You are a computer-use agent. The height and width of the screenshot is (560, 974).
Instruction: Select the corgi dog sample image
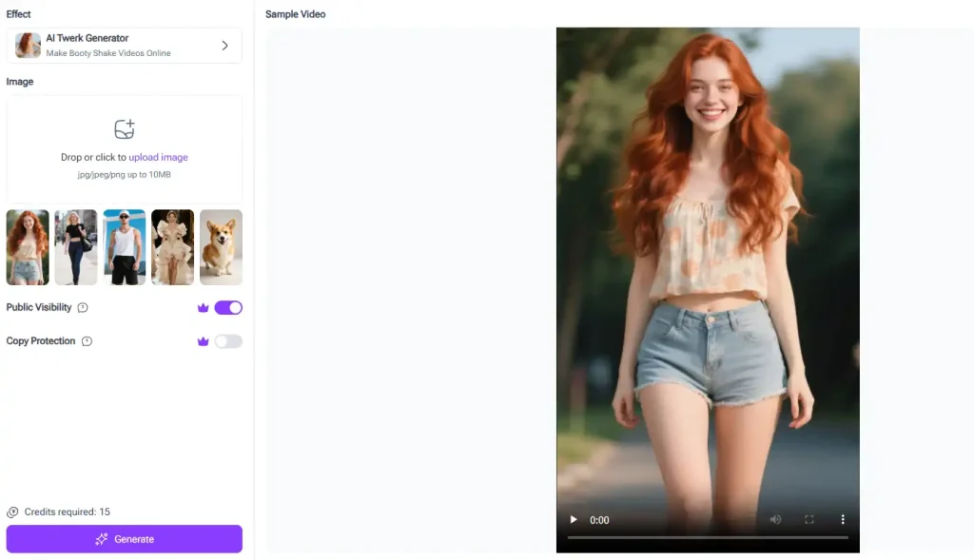coord(221,246)
